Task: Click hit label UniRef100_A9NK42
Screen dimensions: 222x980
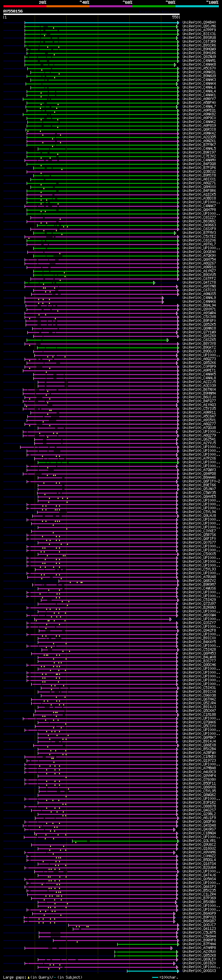Action: tap(199, 133)
